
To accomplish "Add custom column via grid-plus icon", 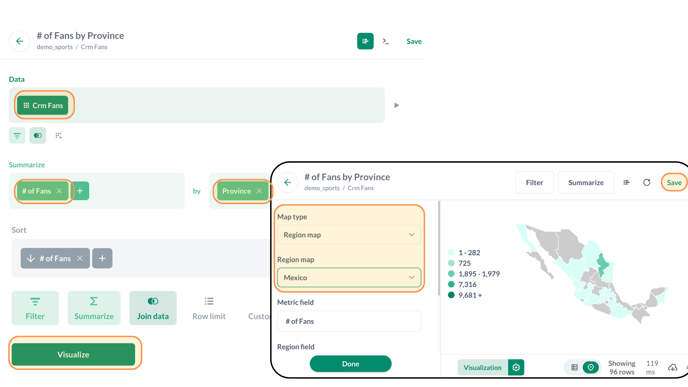I will (x=58, y=136).
